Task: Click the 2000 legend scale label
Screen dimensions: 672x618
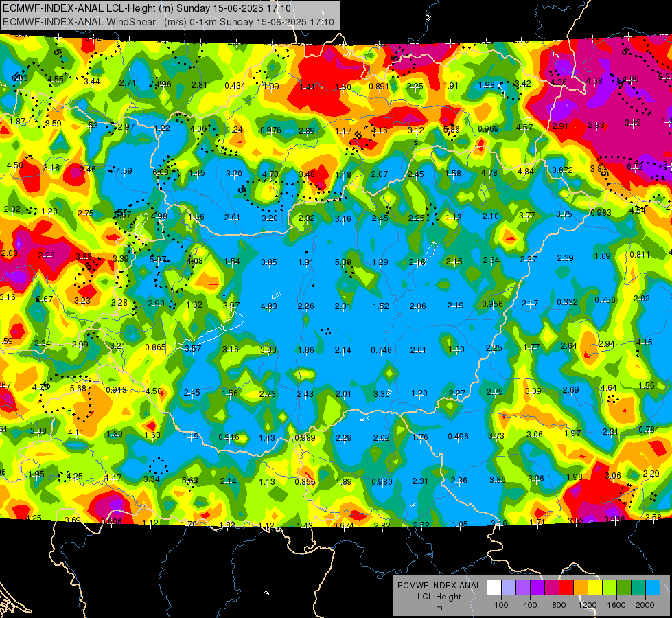Action: [645, 605]
